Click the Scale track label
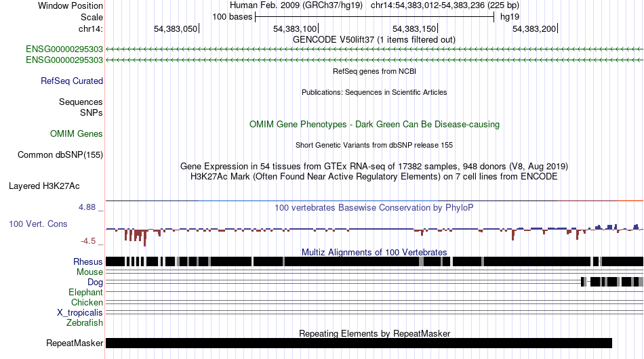644x359 pixels. [92, 17]
